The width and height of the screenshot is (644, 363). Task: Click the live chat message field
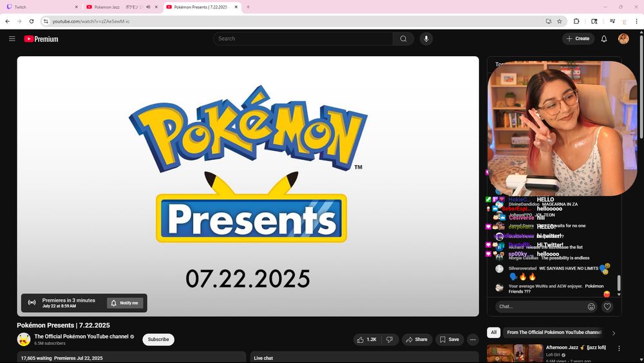pos(540,306)
